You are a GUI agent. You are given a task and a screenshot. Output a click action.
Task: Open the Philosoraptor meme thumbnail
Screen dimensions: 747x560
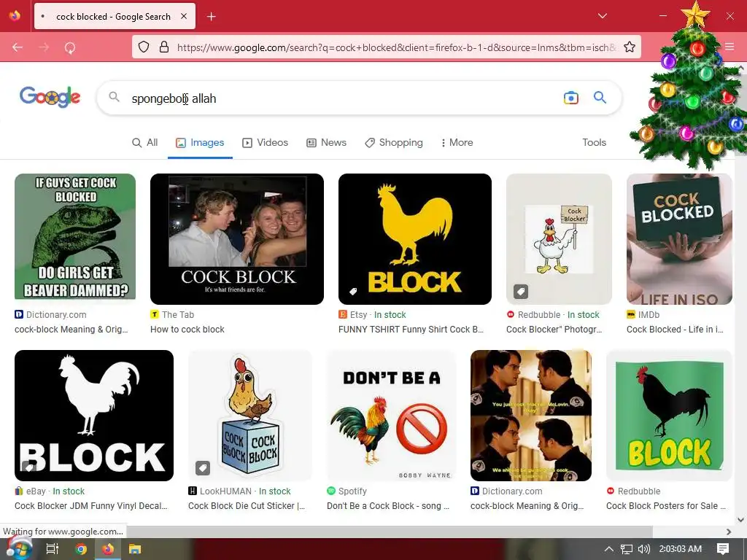[x=75, y=237]
